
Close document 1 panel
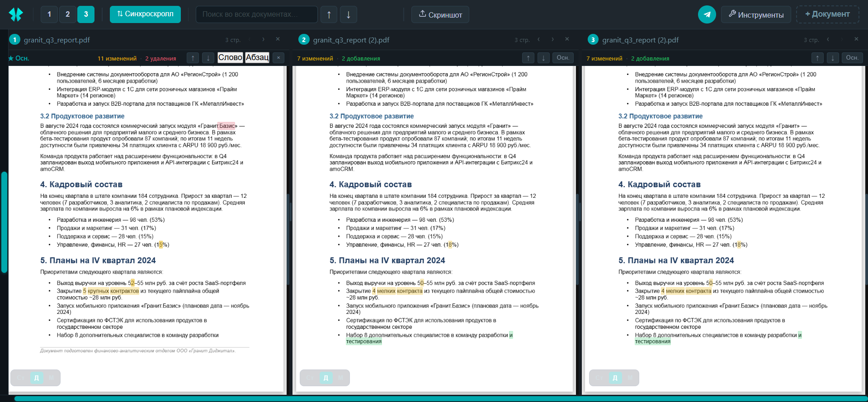[278, 39]
